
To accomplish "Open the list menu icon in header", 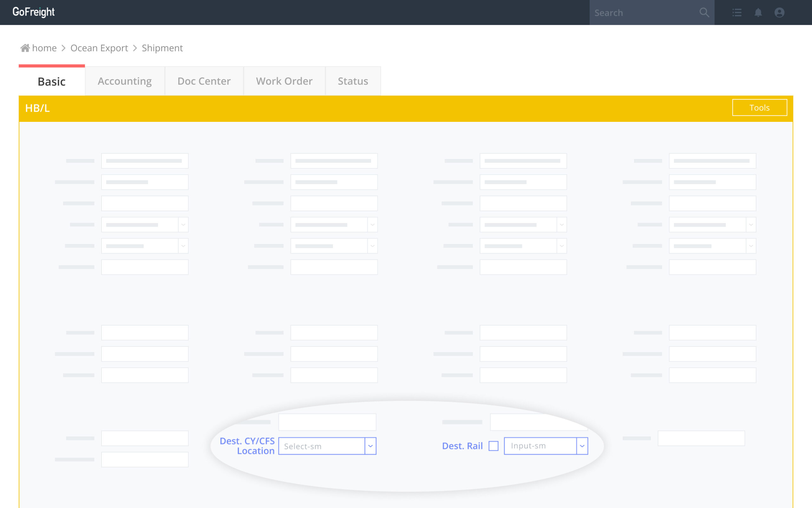I will click(737, 13).
